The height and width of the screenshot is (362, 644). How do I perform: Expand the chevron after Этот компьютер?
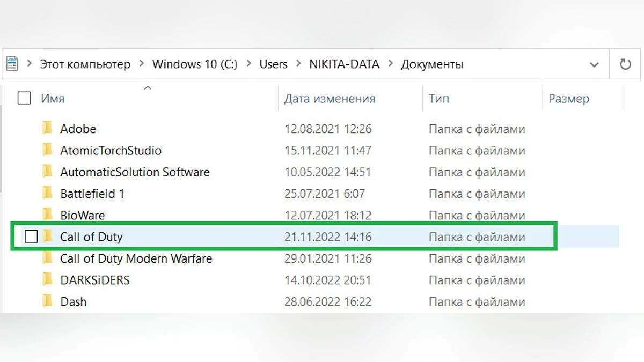coord(141,64)
